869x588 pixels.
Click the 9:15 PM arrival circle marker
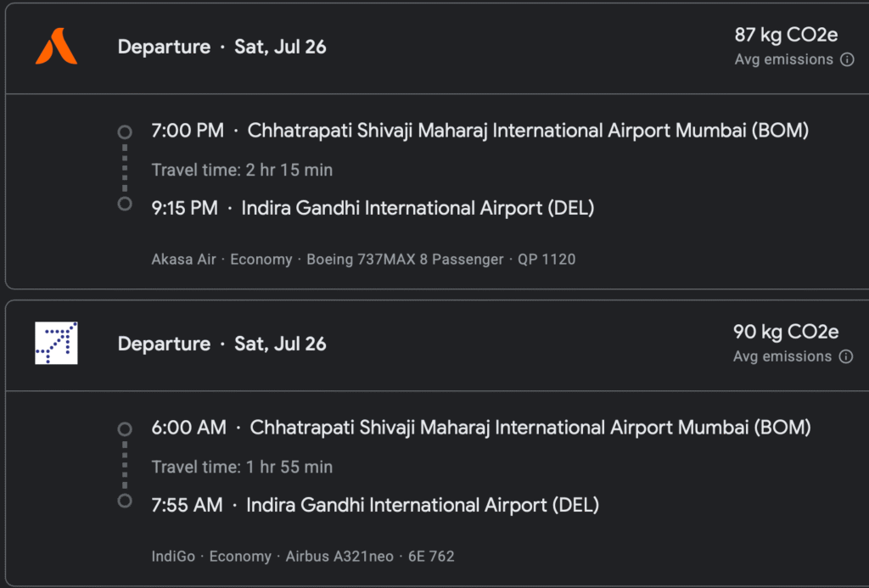125,204
